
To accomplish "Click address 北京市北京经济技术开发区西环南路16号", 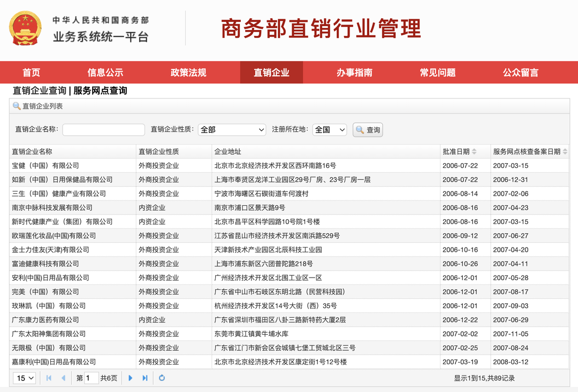I will pos(276,166).
